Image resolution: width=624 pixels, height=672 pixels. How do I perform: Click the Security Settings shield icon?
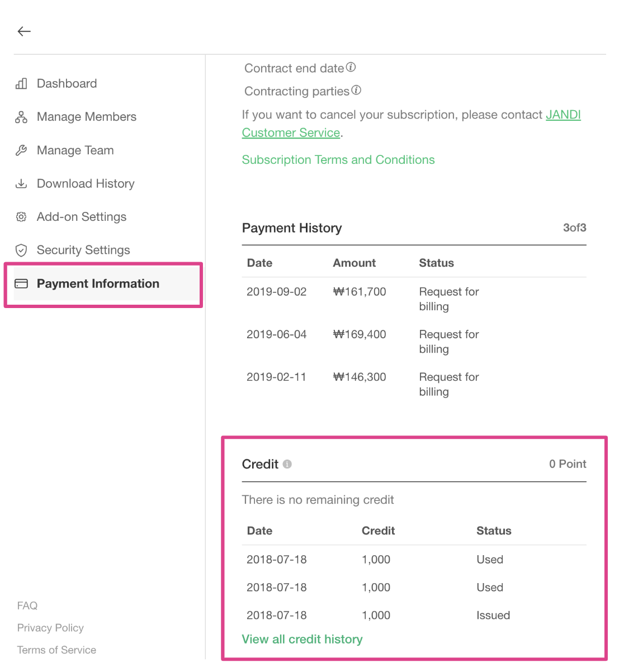point(21,250)
